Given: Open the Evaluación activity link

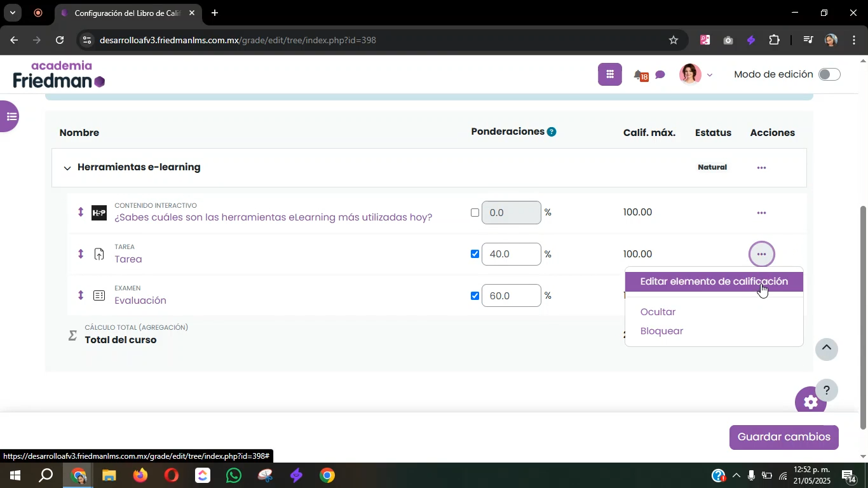Looking at the screenshot, I should tap(140, 301).
